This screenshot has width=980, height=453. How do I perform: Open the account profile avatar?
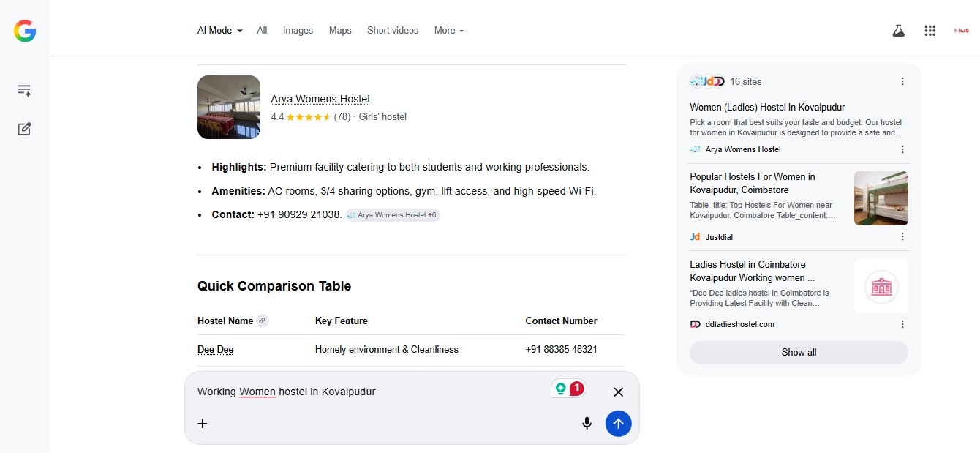click(x=961, y=31)
